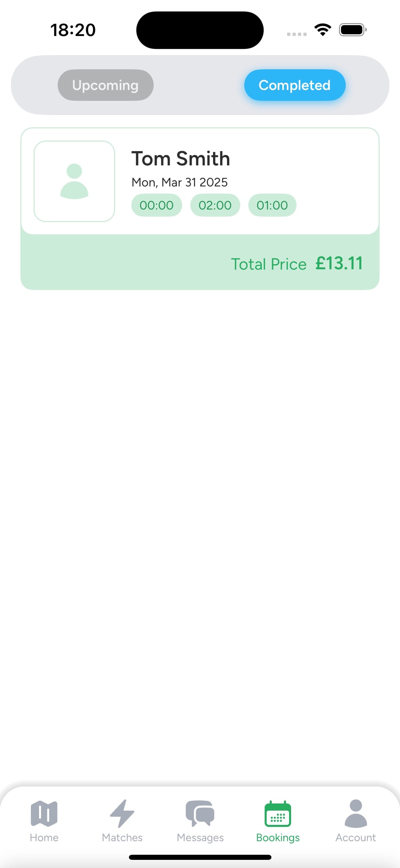The width and height of the screenshot is (400, 868).
Task: Tap the £13.11 price amount
Action: (x=339, y=264)
